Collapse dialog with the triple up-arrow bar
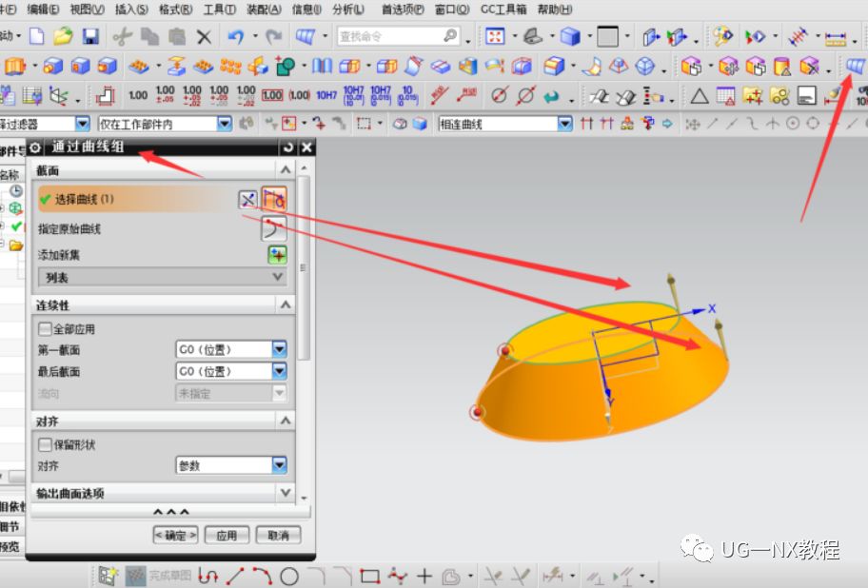The height and width of the screenshot is (588, 868). (170, 512)
